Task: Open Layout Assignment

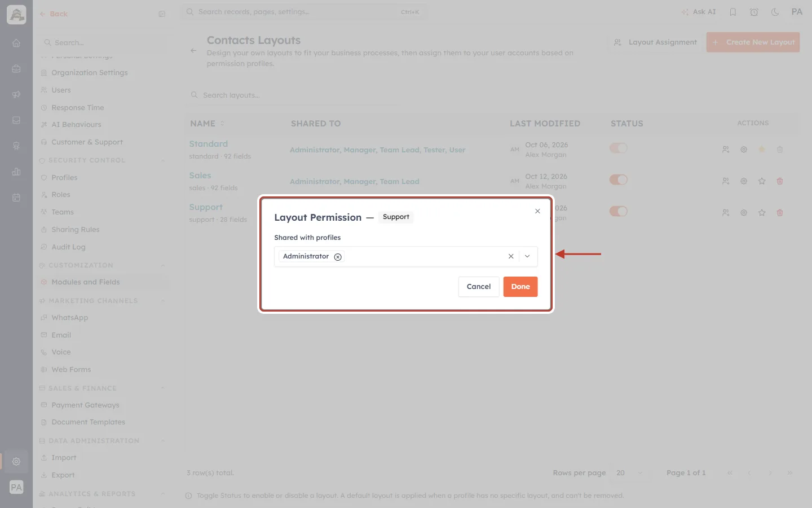Action: pyautogui.click(x=655, y=42)
